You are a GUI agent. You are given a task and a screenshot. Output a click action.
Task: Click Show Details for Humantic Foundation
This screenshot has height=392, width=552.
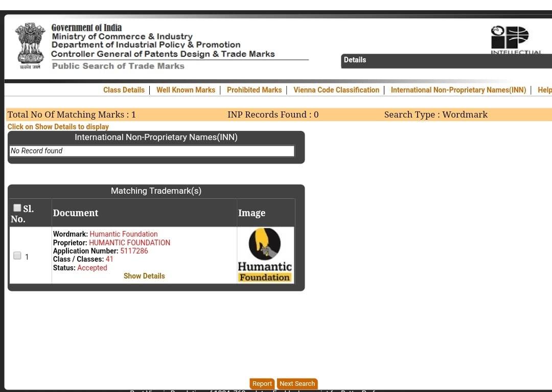(x=144, y=276)
